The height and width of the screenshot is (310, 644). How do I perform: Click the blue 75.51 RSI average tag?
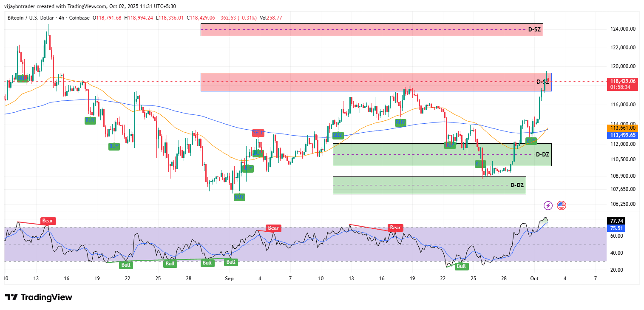(616, 228)
